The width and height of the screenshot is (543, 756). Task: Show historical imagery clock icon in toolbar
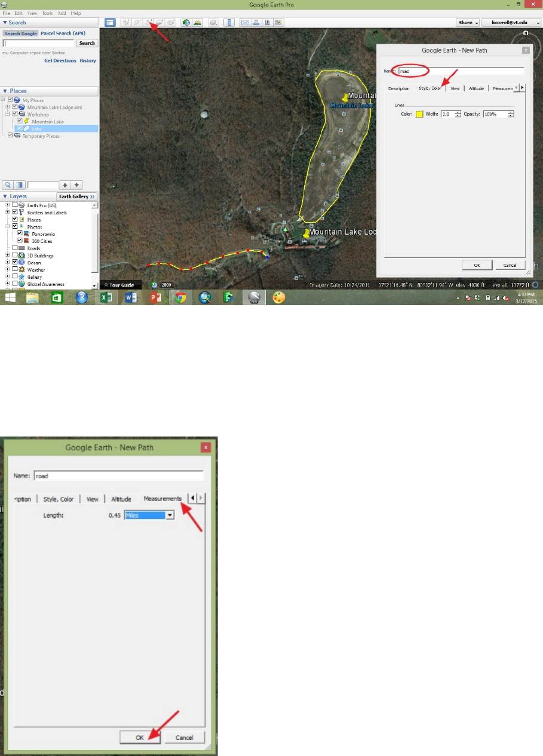pos(186,22)
